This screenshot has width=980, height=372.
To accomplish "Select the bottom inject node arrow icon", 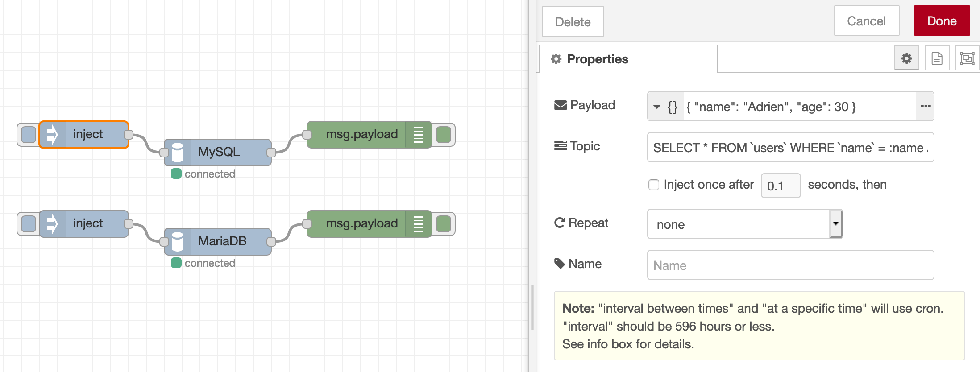I will (53, 224).
